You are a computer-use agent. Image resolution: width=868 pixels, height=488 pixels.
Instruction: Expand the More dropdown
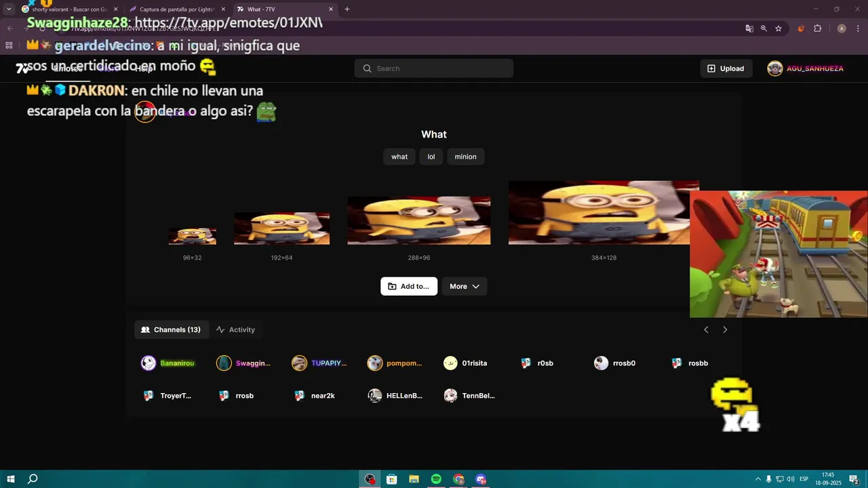click(x=465, y=286)
